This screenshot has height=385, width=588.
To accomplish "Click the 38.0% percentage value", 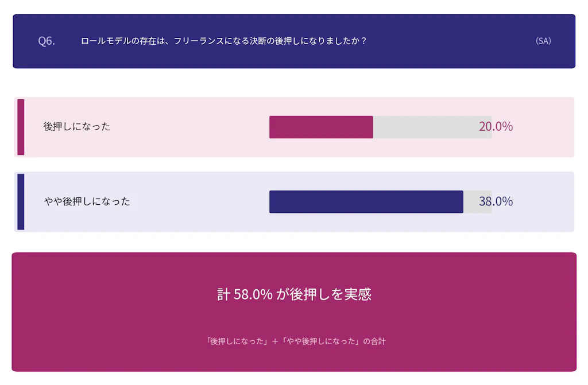I will pos(496,201).
